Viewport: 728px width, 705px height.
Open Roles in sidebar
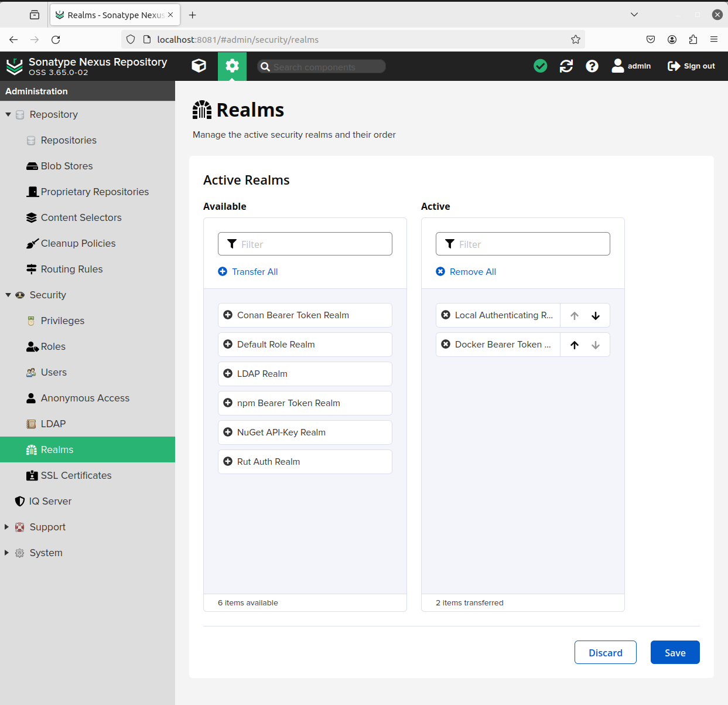(x=87, y=346)
